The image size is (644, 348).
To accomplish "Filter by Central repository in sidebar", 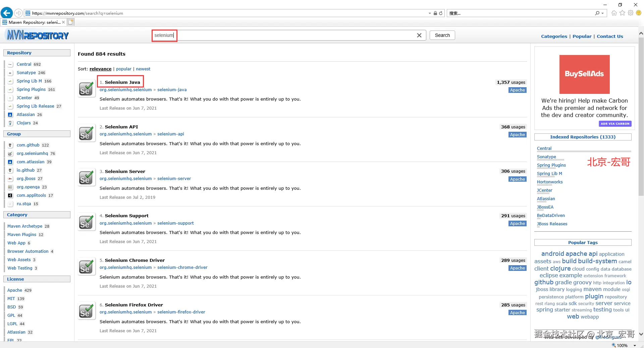I will (24, 64).
